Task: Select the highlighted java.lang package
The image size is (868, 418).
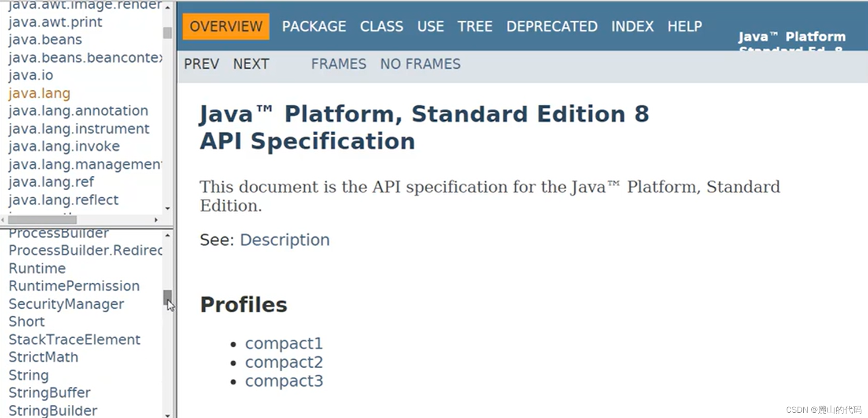Action: pyautogui.click(x=40, y=93)
